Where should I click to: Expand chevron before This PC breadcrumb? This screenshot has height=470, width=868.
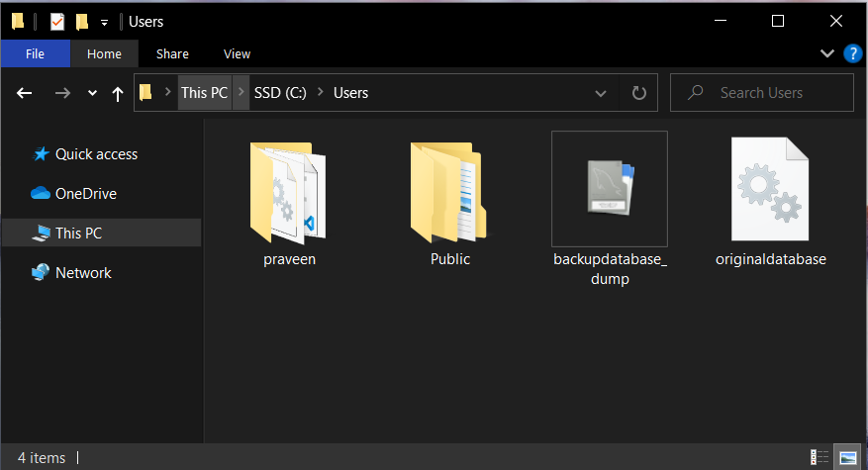(167, 92)
